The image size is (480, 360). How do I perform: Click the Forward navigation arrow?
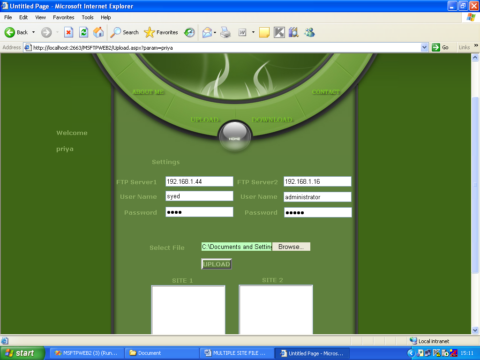46,32
